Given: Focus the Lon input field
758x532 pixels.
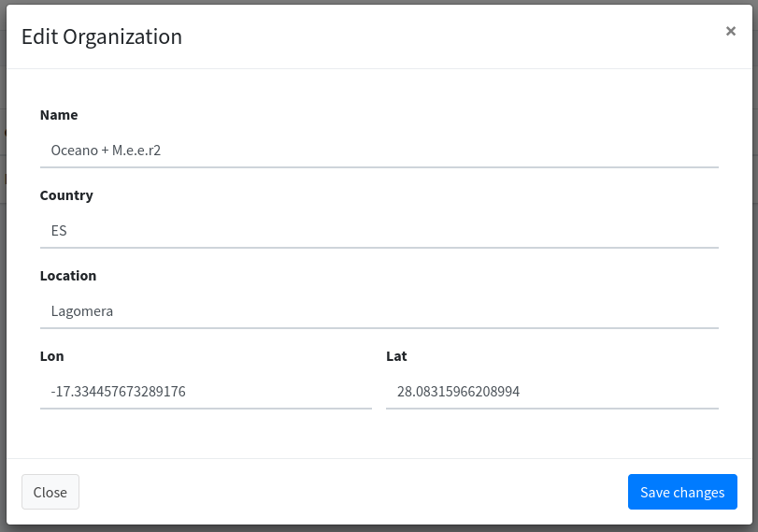Looking at the screenshot, I should coord(206,391).
